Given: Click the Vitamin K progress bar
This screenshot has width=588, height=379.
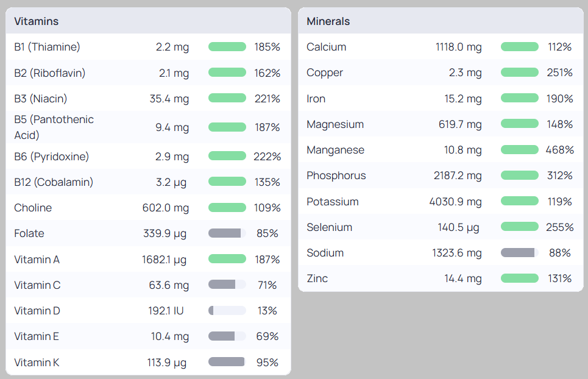Looking at the screenshot, I should 227,363.
